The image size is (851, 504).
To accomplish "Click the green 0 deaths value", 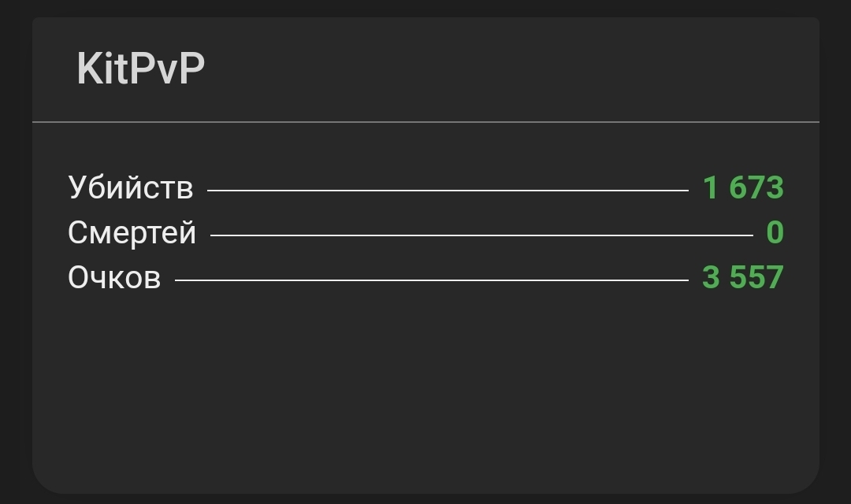I will [775, 233].
